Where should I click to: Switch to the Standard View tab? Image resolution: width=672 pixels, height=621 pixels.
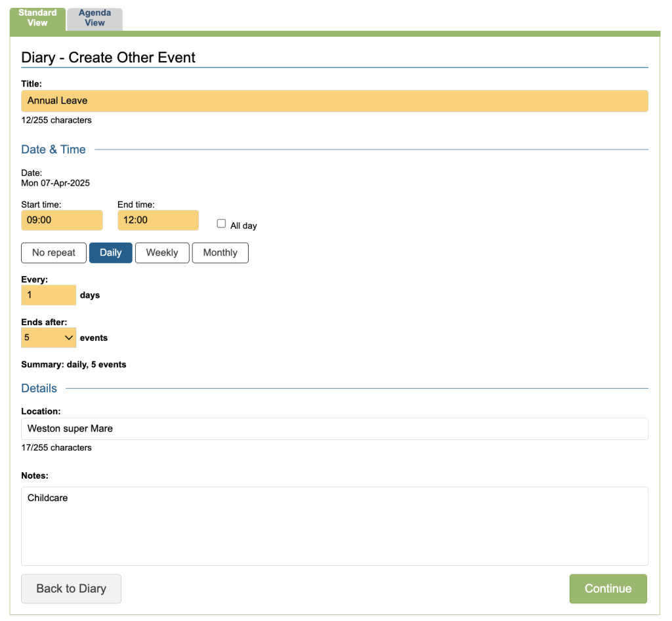point(37,18)
